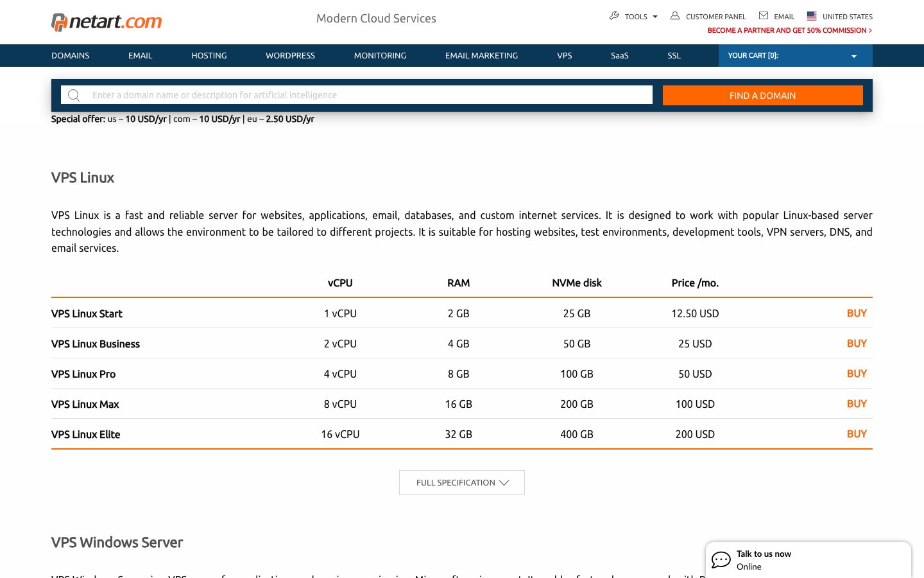Click the 200 USD price cell

[695, 435]
